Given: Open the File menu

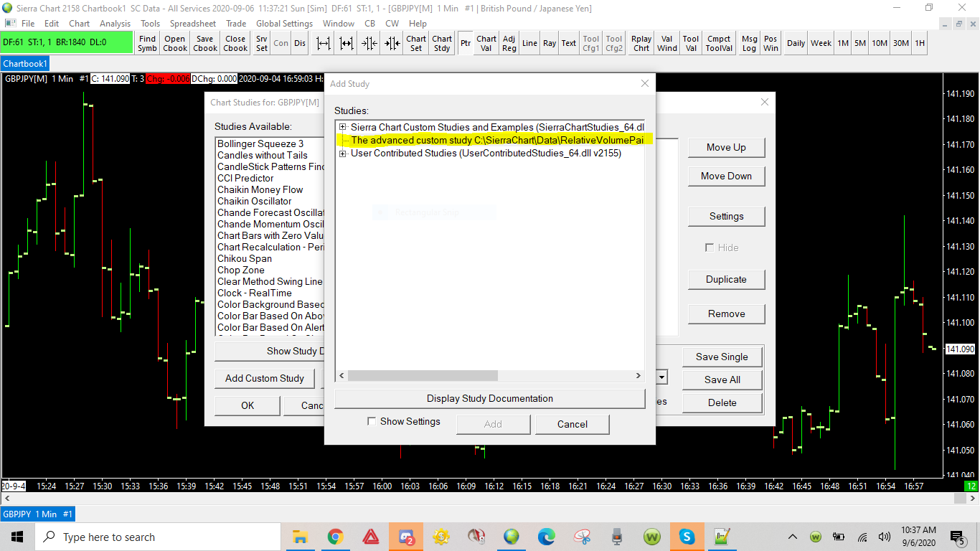Looking at the screenshot, I should [28, 24].
